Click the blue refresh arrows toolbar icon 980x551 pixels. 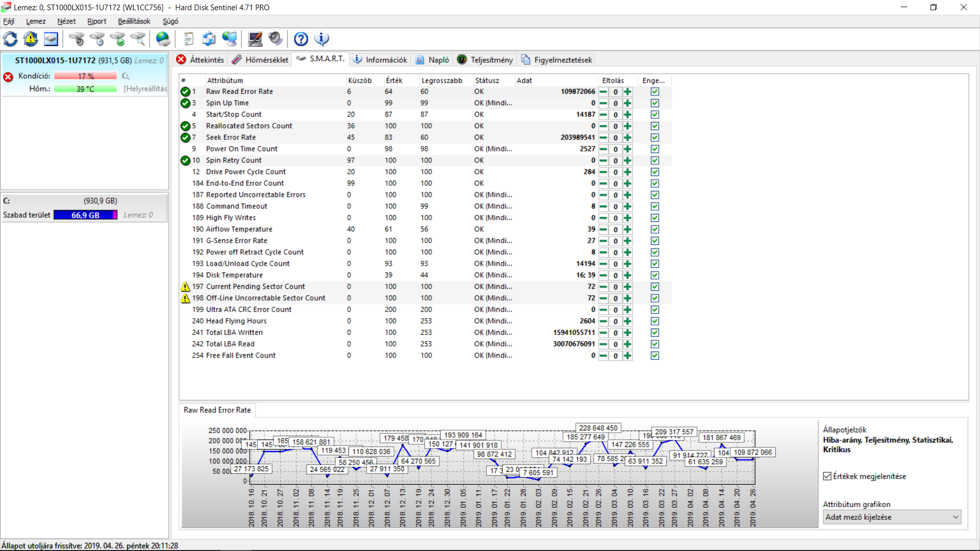[10, 39]
